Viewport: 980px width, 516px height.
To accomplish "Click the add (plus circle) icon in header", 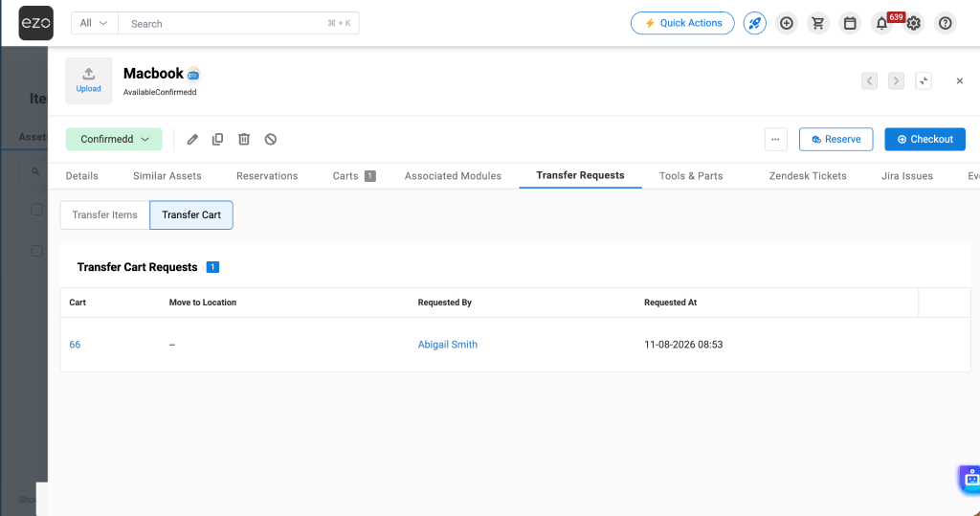I will [787, 23].
